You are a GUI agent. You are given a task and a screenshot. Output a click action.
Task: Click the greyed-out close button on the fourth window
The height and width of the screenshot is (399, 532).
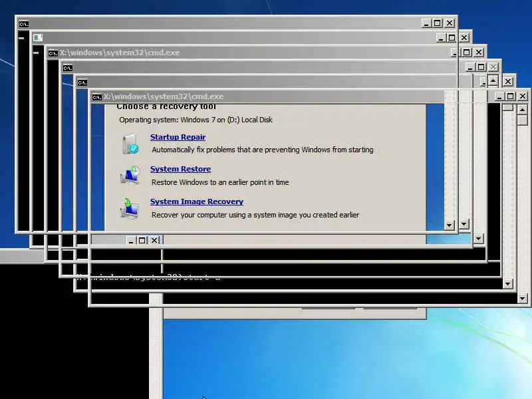493,67
